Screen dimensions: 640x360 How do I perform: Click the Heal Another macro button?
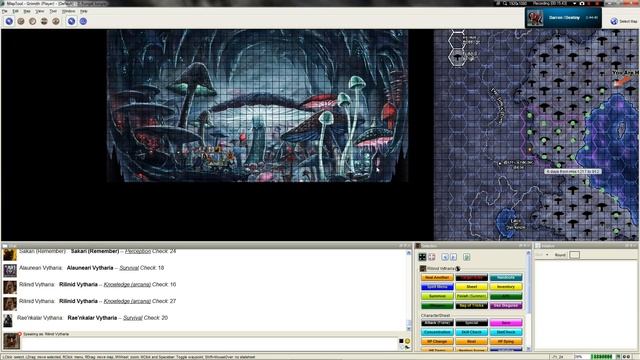click(x=437, y=278)
